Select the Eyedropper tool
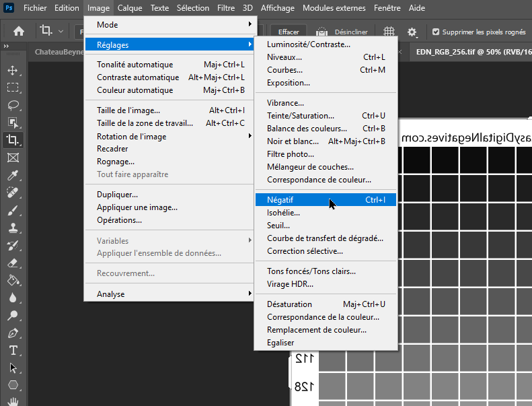 (13, 175)
